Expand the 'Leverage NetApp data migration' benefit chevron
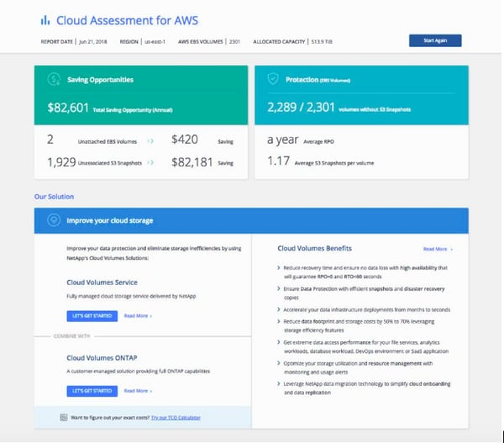The image size is (504, 443). coord(278,383)
